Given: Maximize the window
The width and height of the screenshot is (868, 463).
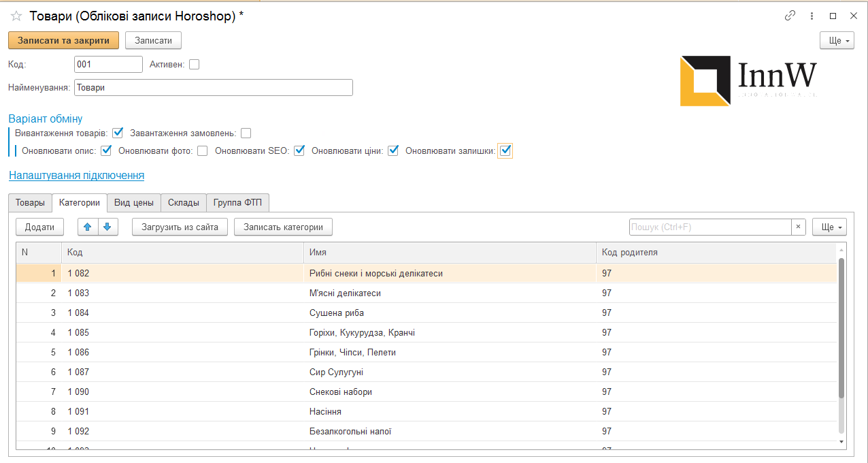Looking at the screenshot, I should (x=833, y=16).
